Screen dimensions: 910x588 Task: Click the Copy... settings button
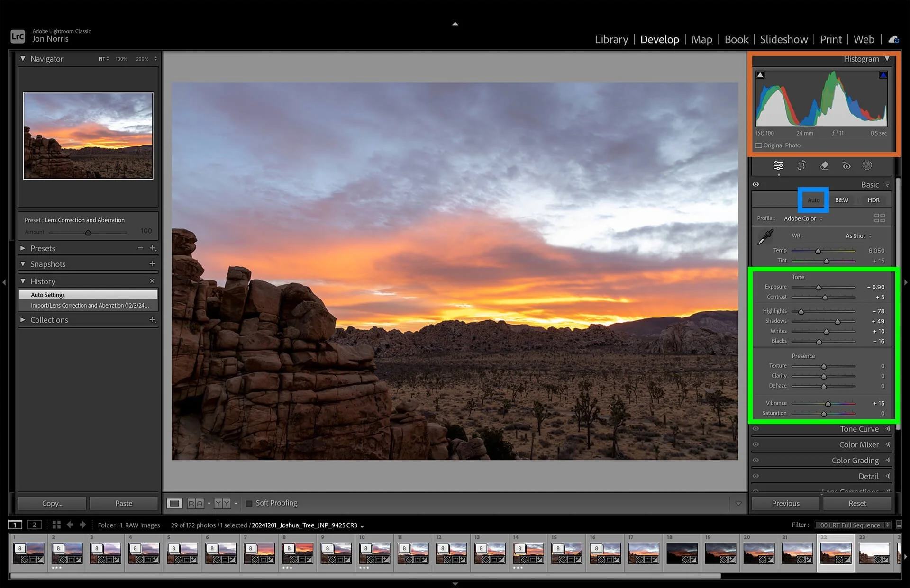tap(52, 503)
